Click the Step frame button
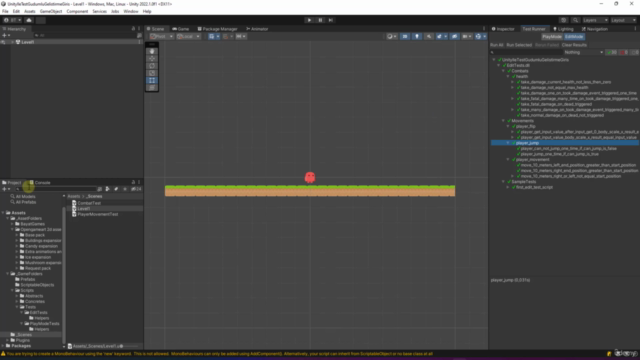This screenshot has height=360, width=640. 331,20
